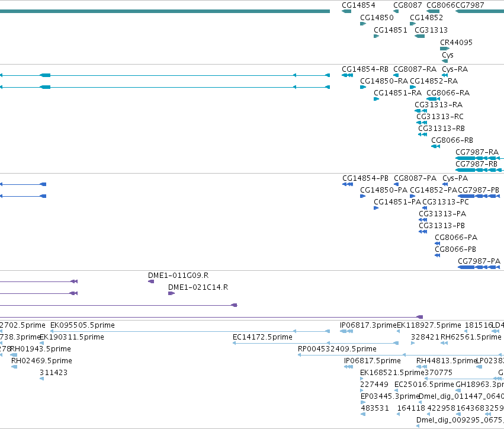Select transcript CG8087-RA
504x429 pixels.
point(415,69)
